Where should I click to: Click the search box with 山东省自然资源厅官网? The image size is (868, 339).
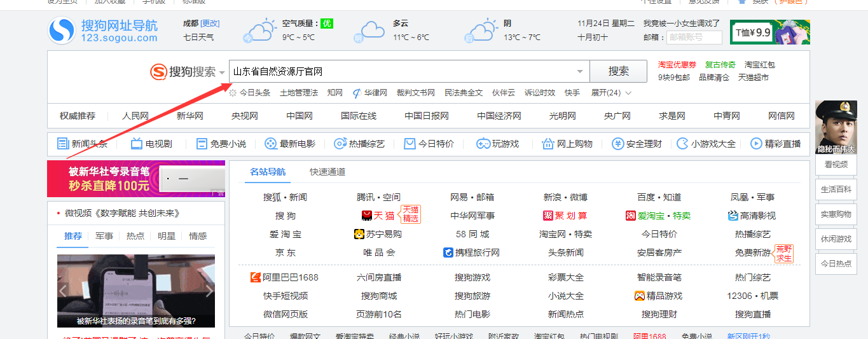pyautogui.click(x=409, y=71)
